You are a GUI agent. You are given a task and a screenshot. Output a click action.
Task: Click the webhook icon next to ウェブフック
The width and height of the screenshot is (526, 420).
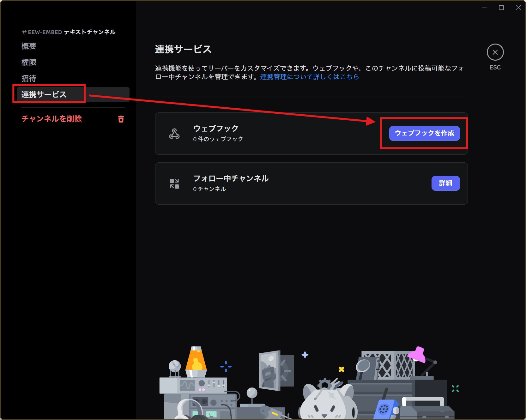click(174, 133)
